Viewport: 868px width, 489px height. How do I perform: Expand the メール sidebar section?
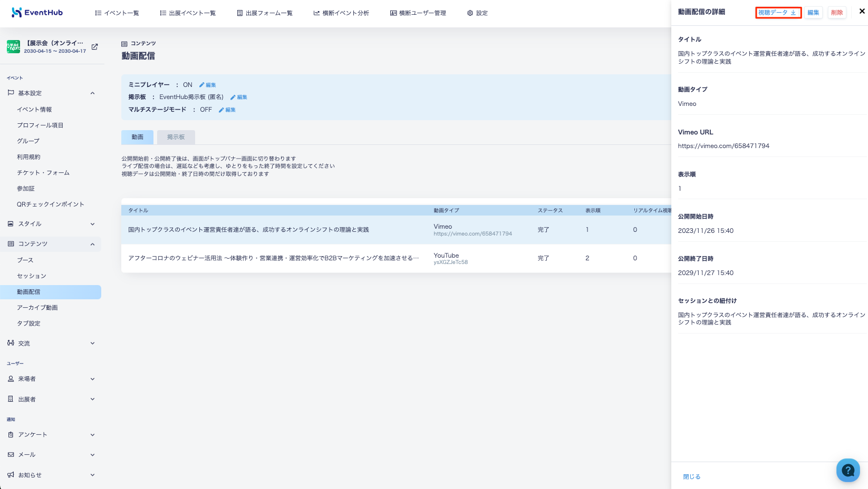(x=51, y=455)
